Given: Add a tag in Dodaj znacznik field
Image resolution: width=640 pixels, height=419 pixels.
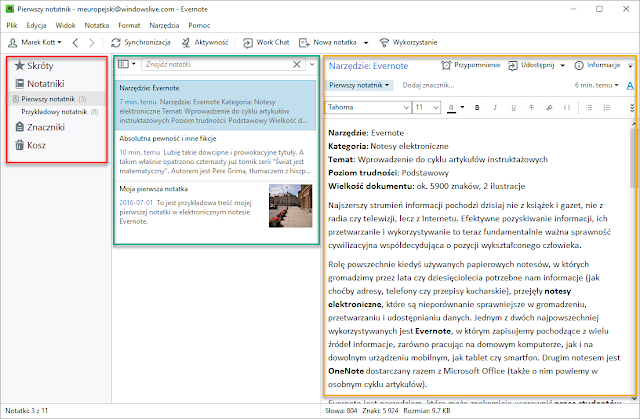Looking at the screenshot, I should [x=428, y=85].
